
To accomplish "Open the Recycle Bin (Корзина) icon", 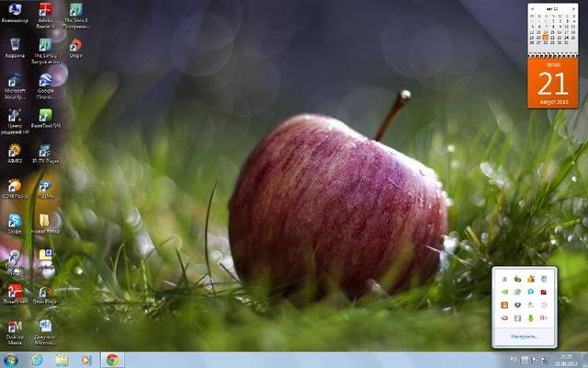I will pyautogui.click(x=15, y=44).
